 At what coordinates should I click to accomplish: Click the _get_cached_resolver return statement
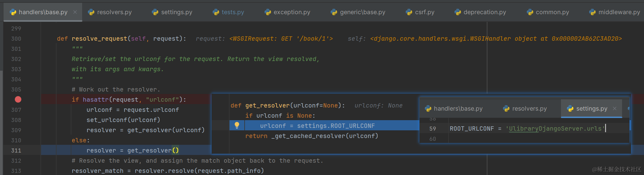click(324, 136)
